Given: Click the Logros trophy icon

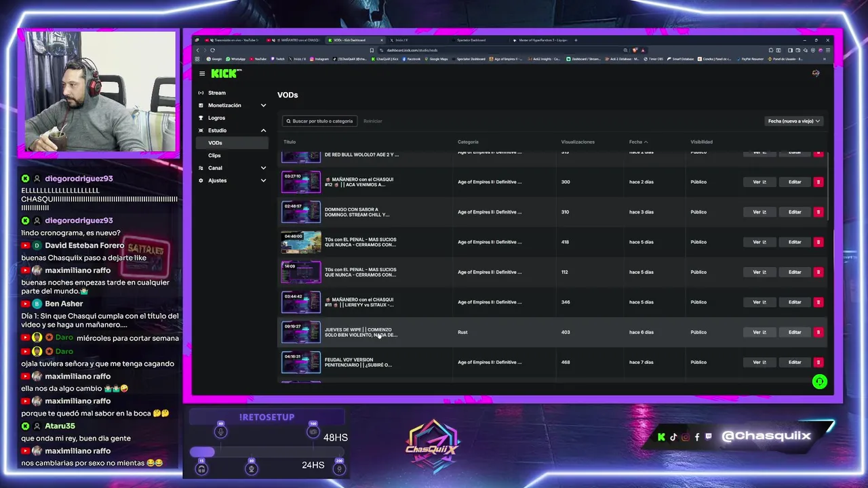Looking at the screenshot, I should [201, 118].
